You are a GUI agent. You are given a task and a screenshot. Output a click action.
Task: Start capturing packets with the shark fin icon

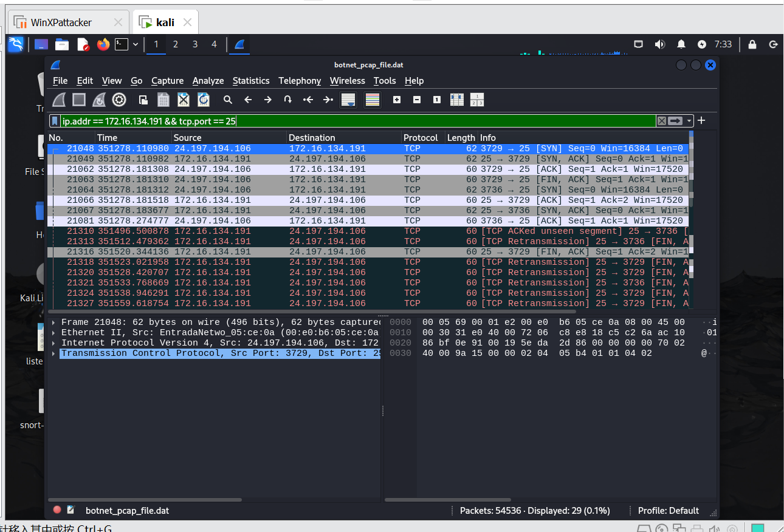coord(59,100)
